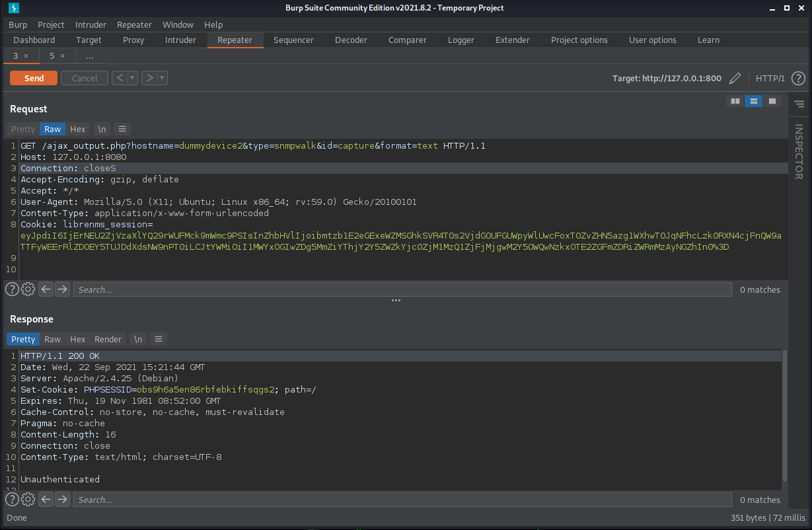Open Request search help icon
This screenshot has height=530, width=812.
(x=13, y=289)
